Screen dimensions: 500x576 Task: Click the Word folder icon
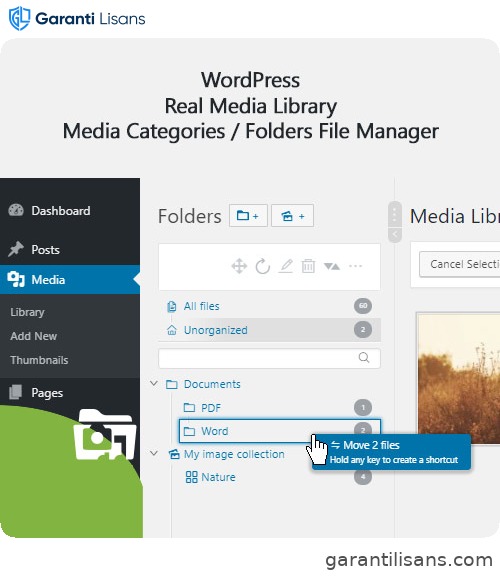[189, 431]
